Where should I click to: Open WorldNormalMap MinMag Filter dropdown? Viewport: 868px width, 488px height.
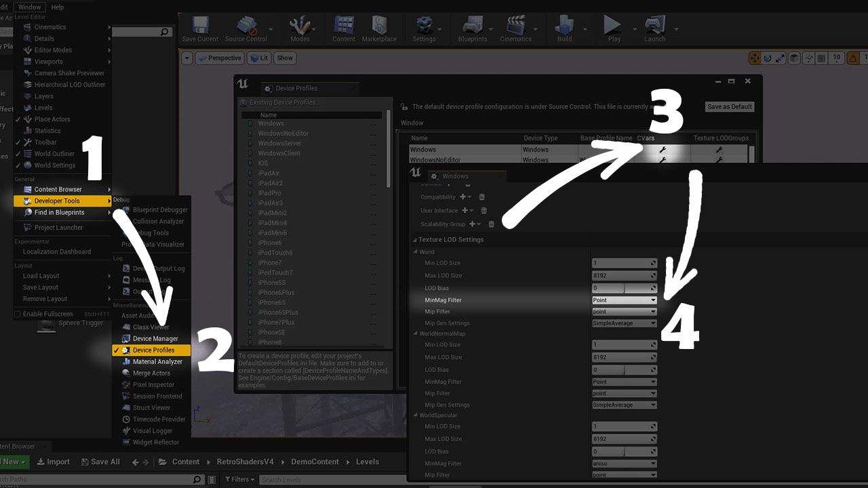(624, 382)
